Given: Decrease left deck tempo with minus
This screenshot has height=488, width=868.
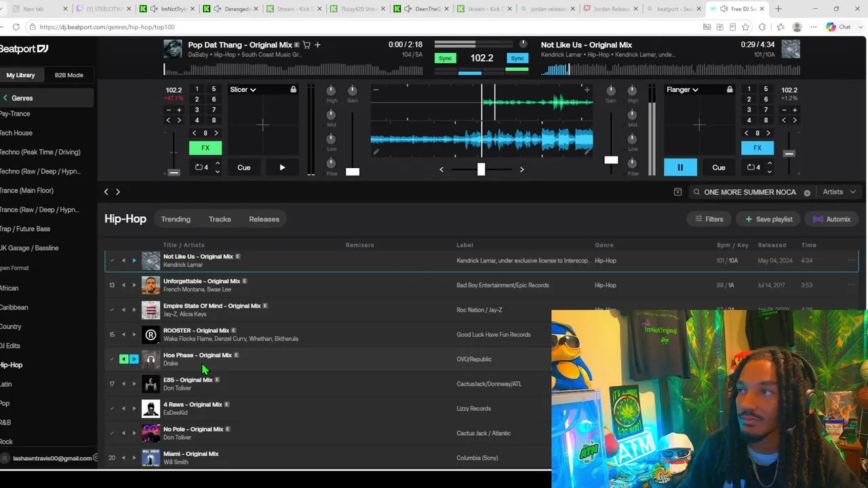Looking at the screenshot, I should coord(168,110).
